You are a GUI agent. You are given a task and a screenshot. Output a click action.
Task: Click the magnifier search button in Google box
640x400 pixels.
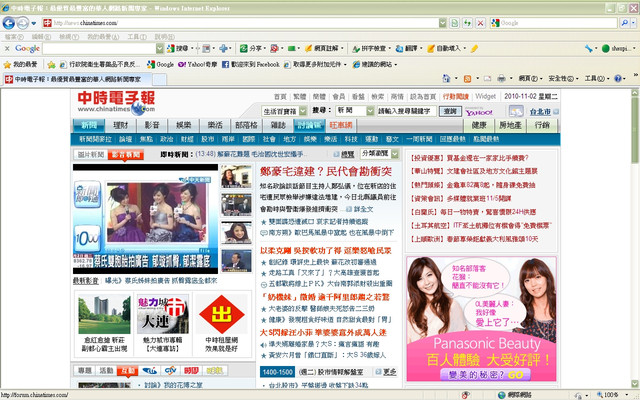coord(624,23)
